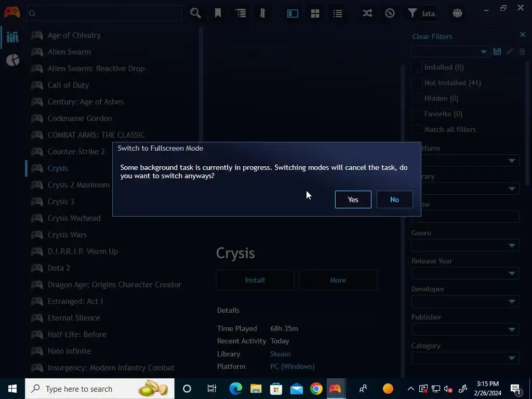Expand the Release Year filter dropdown
The height and width of the screenshot is (399, 532).
click(x=465, y=273)
